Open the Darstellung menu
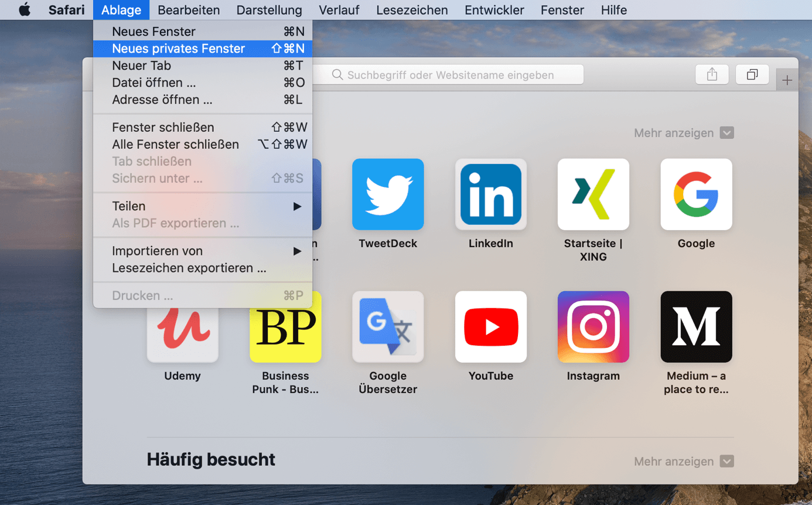Image resolution: width=812 pixels, height=505 pixels. pos(269,10)
